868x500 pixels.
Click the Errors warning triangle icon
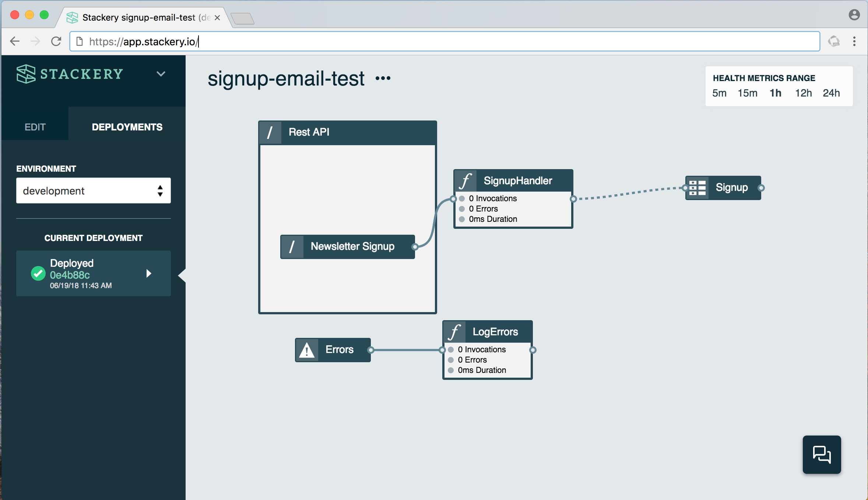pyautogui.click(x=307, y=350)
